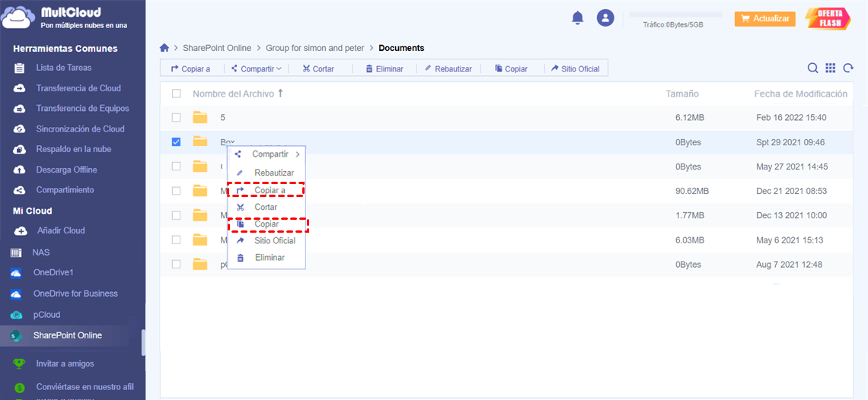The width and height of the screenshot is (868, 400).
Task: Click Copiar in the toolbar
Action: [x=511, y=68]
